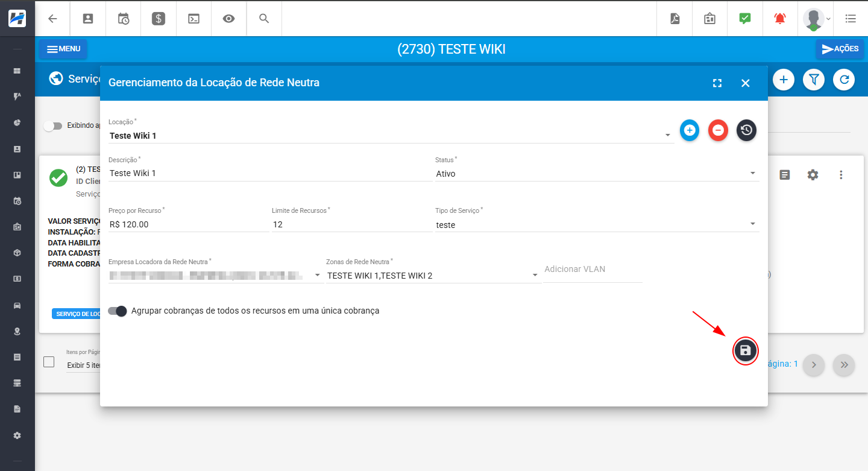The image size is (868, 471).
Task: Edit Limite de Recursos field
Action: (x=352, y=224)
